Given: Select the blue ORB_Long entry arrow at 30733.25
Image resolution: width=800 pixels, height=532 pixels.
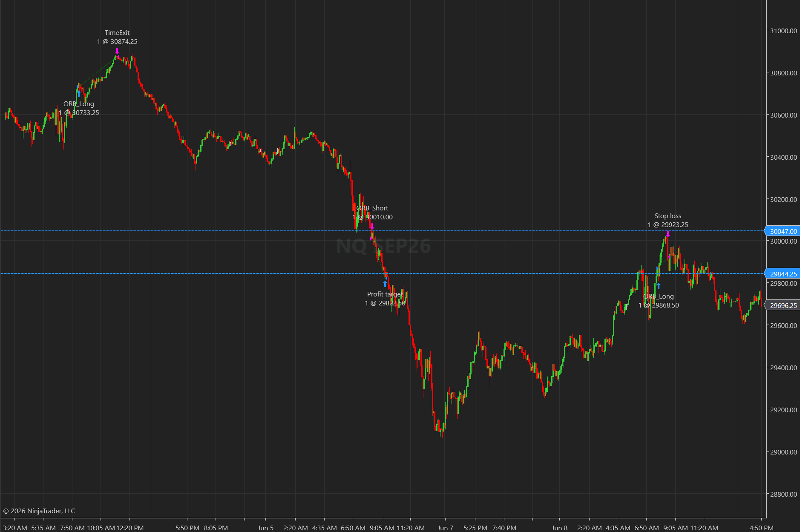Looking at the screenshot, I should 79,94.
